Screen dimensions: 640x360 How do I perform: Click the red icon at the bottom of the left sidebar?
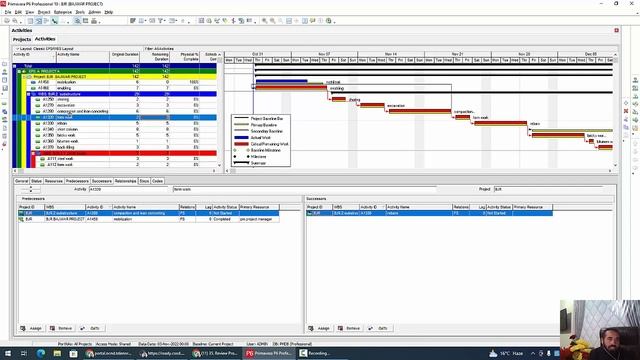pos(4,144)
